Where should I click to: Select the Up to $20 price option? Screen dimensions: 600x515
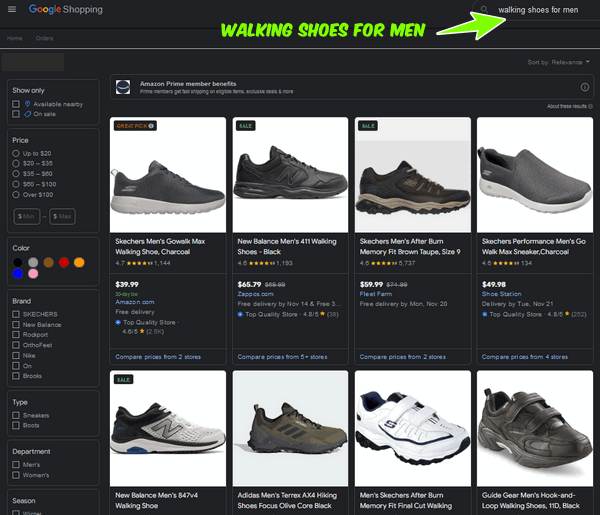[16, 153]
